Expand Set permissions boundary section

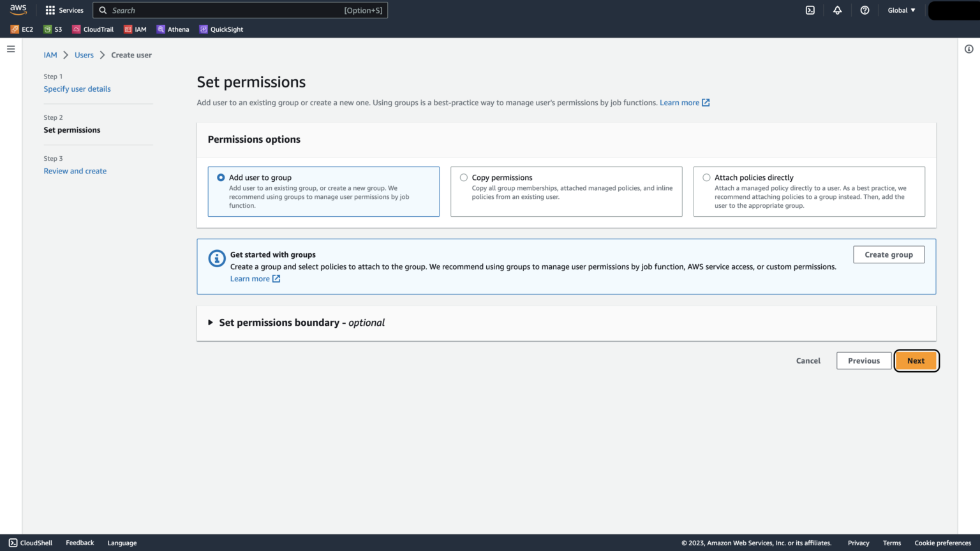pyautogui.click(x=211, y=323)
